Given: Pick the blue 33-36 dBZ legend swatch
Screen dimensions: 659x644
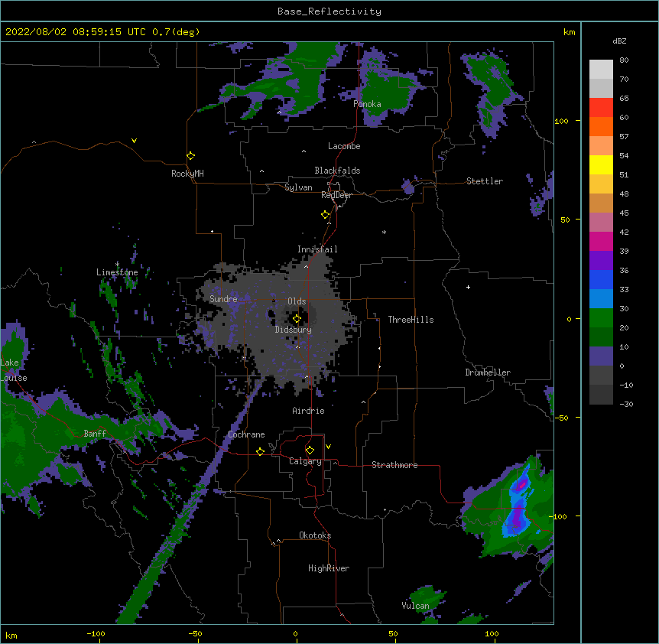Looking at the screenshot, I should pos(601,279).
